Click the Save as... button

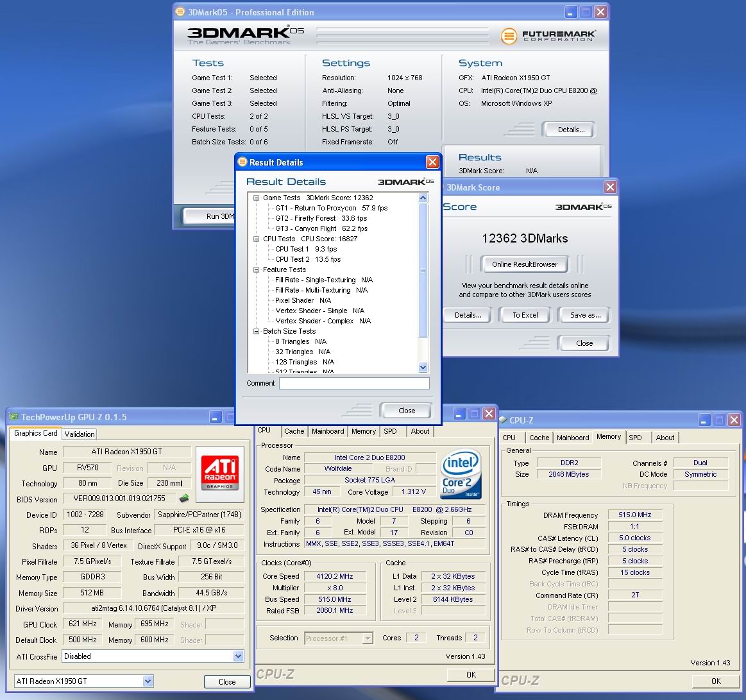(x=585, y=315)
